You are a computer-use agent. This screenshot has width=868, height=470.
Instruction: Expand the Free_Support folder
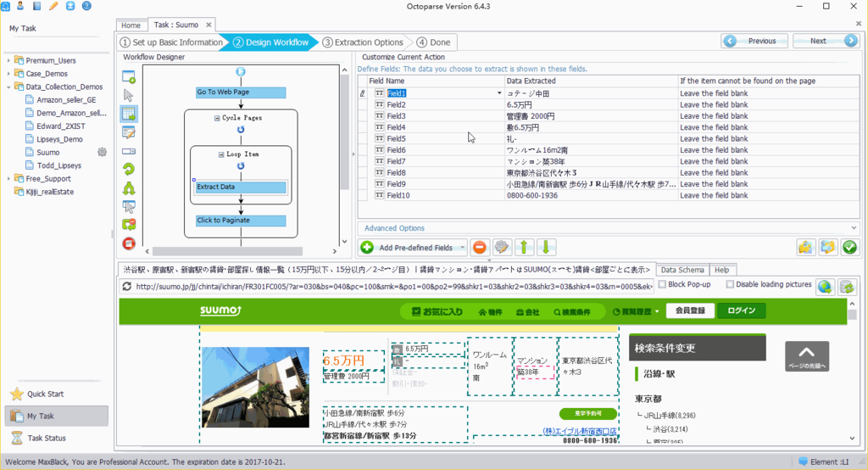(x=8, y=178)
